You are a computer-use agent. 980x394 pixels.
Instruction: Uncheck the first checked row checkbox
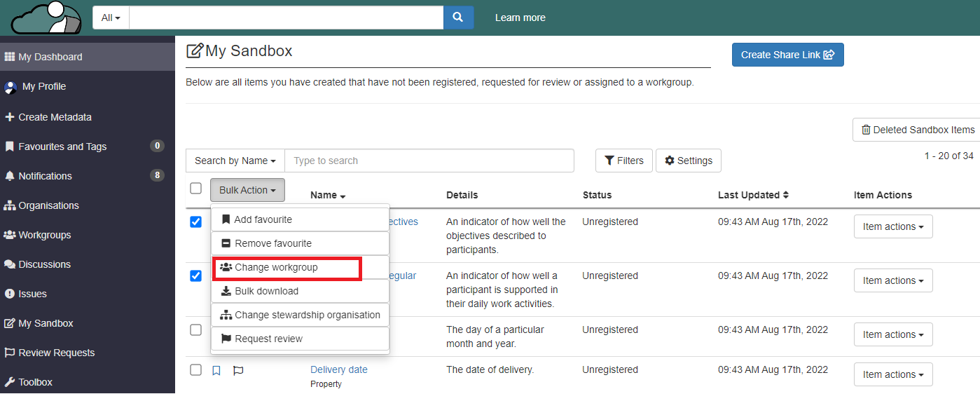coord(196,222)
